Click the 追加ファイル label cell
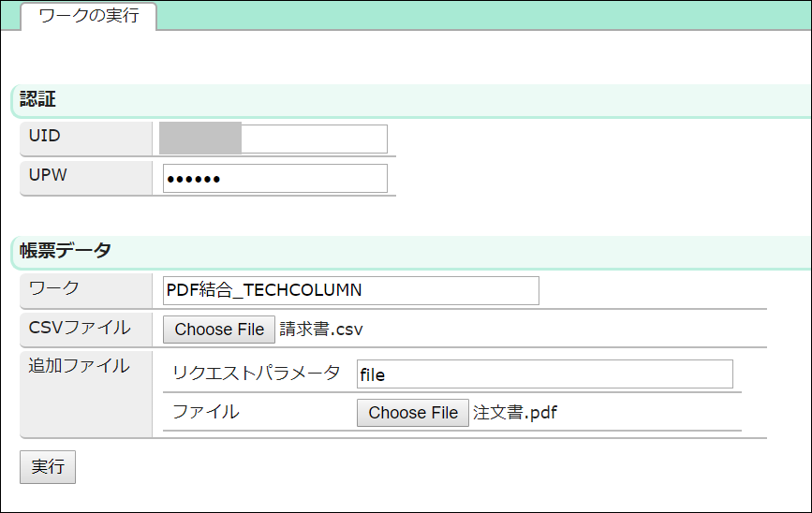 click(85, 367)
